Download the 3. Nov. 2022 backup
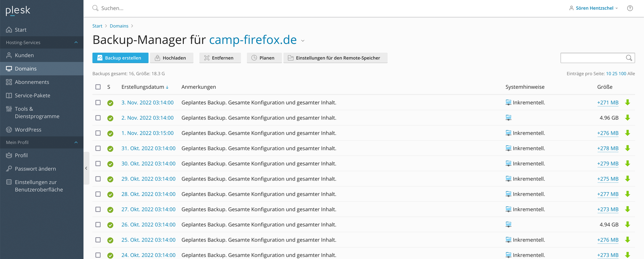644x259 pixels. click(x=628, y=103)
